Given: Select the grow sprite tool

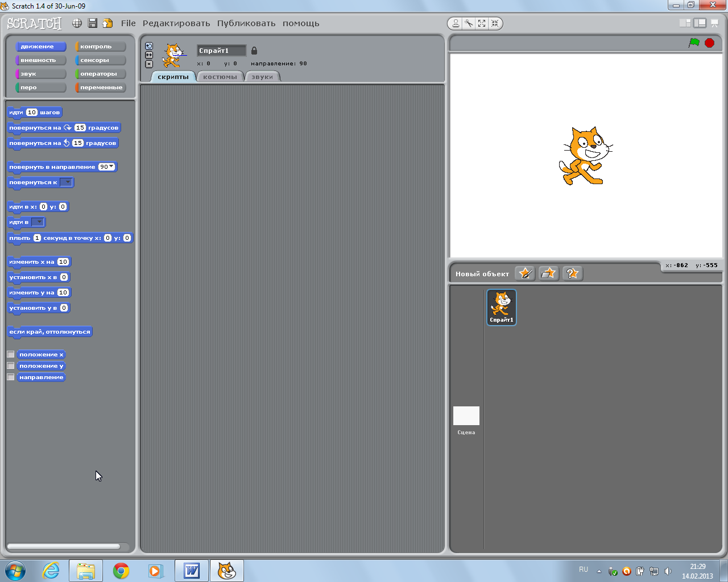Looking at the screenshot, I should click(x=482, y=23).
